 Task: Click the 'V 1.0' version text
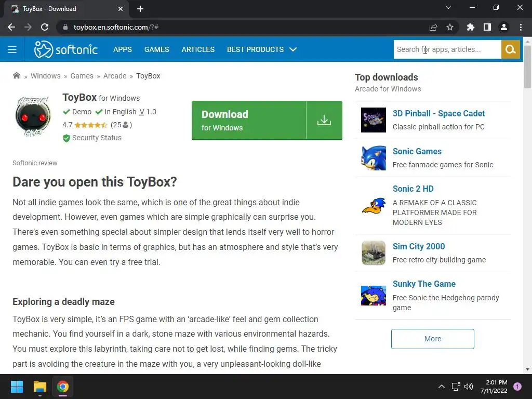point(148,112)
